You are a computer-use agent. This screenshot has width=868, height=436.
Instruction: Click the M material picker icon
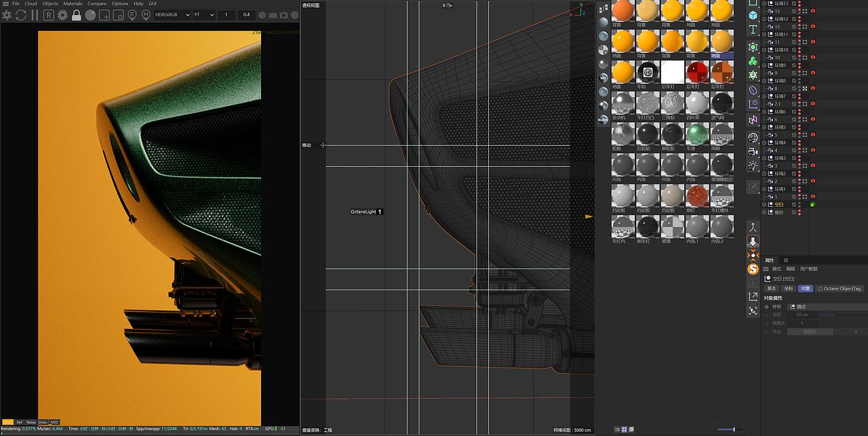click(x=146, y=14)
